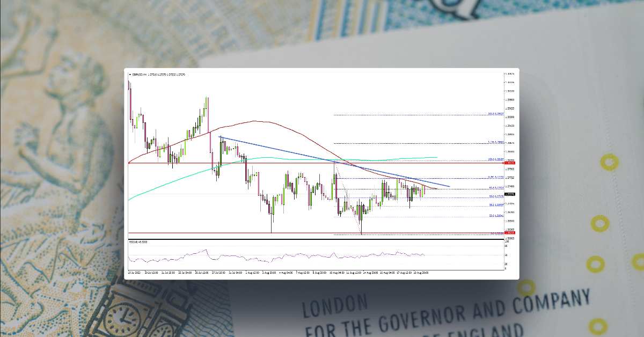644x337 pixels.
Task: Click the 10 Aug 04:00 time label
Action: pyautogui.click(x=338, y=273)
